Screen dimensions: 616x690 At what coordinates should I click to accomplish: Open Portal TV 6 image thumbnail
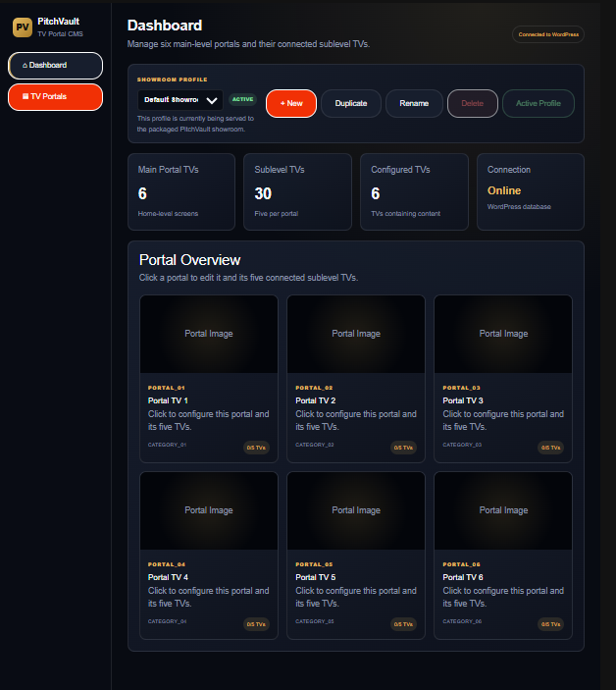(x=503, y=510)
